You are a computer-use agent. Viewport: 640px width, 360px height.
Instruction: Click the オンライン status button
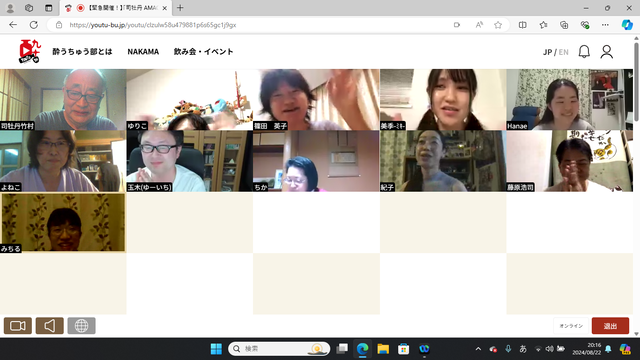pyautogui.click(x=571, y=326)
